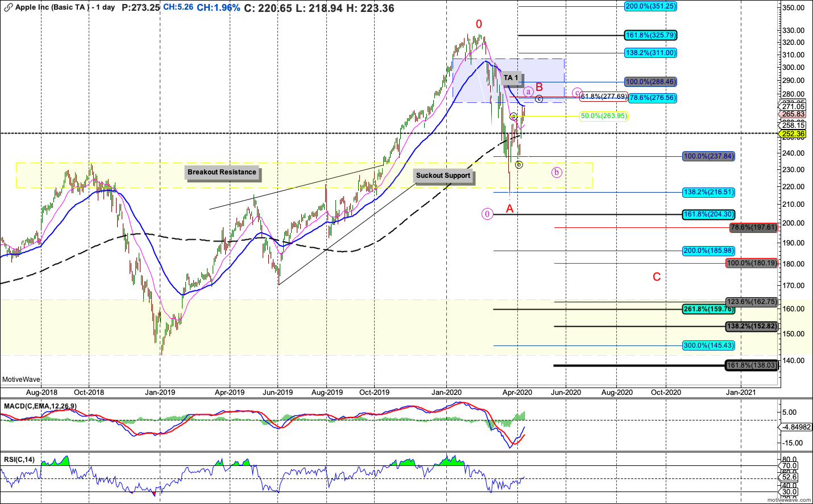
Task: Select the red wave label 'A'
Action: (x=510, y=209)
